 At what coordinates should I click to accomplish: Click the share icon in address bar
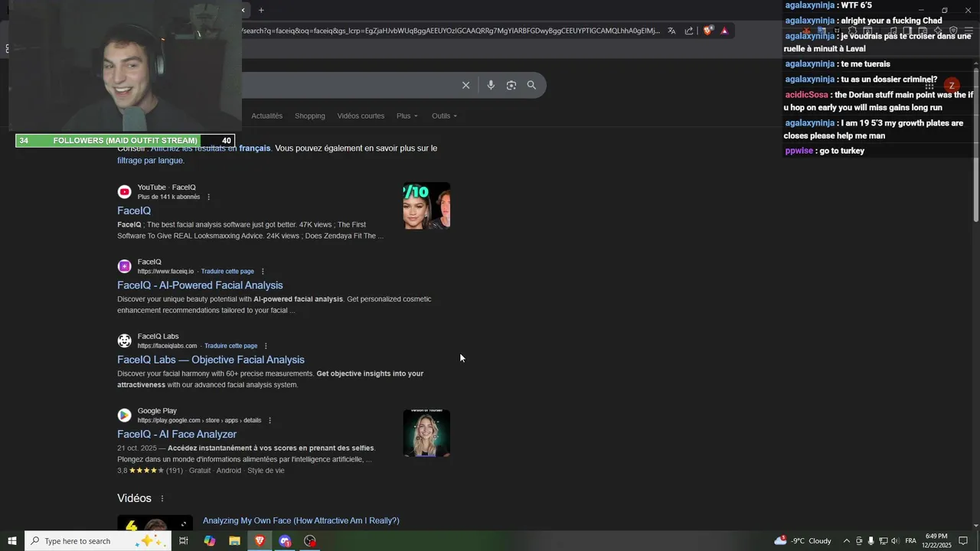click(x=689, y=31)
